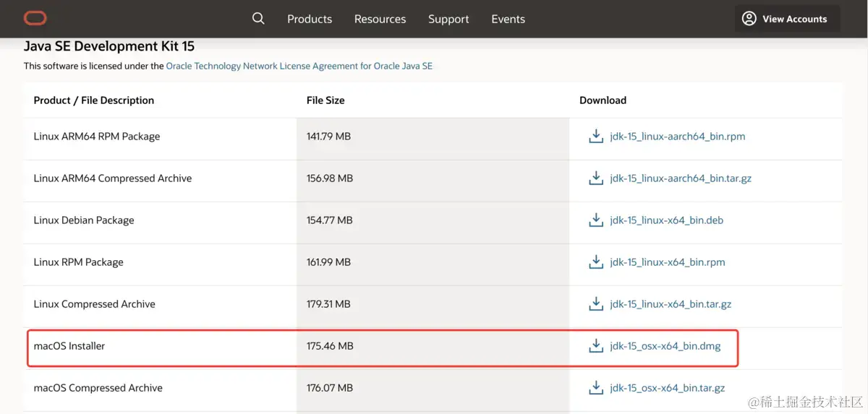Image resolution: width=868 pixels, height=414 pixels.
Task: Select the Linux RPM Package text
Action: (x=78, y=262)
